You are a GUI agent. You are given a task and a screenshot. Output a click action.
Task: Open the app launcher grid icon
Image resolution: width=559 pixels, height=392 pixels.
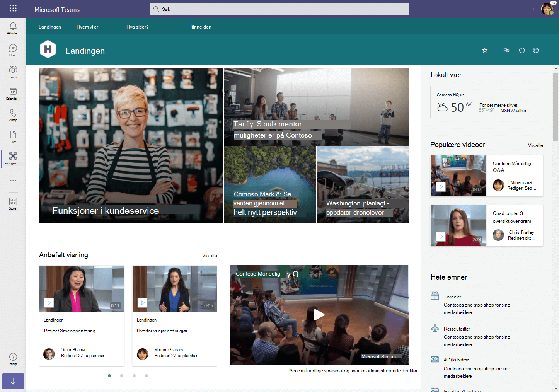click(x=13, y=9)
